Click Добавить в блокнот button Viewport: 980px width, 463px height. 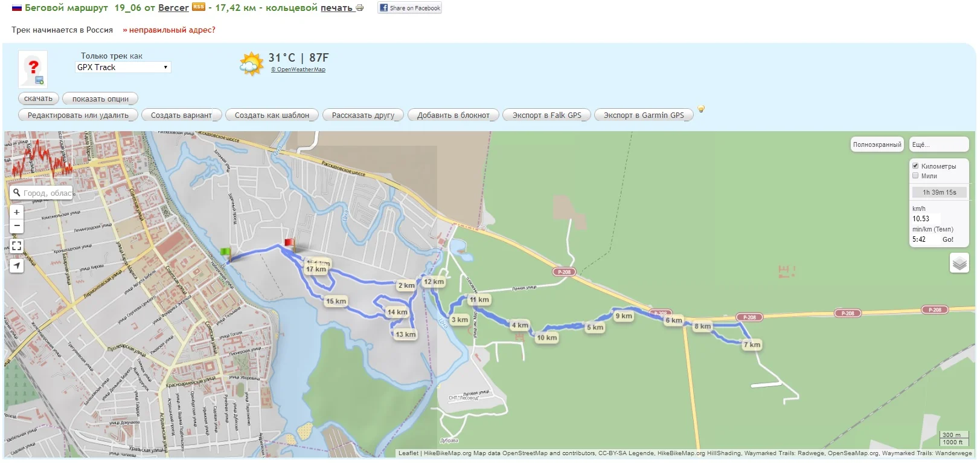coord(453,115)
